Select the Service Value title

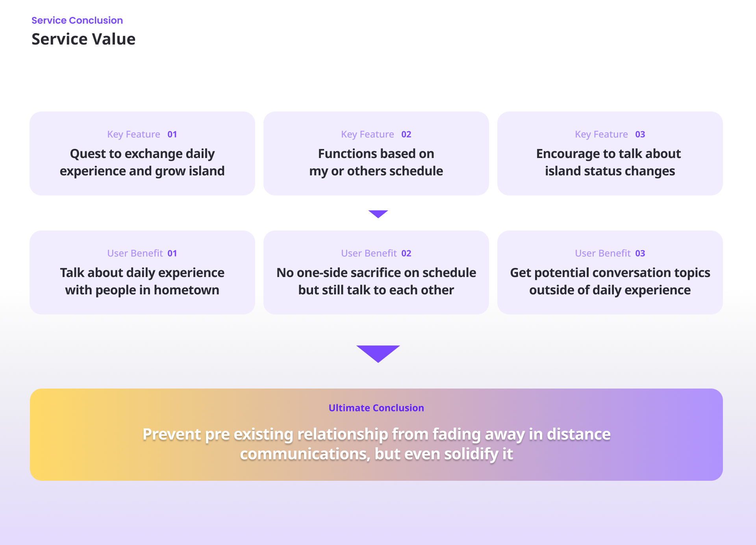point(83,39)
